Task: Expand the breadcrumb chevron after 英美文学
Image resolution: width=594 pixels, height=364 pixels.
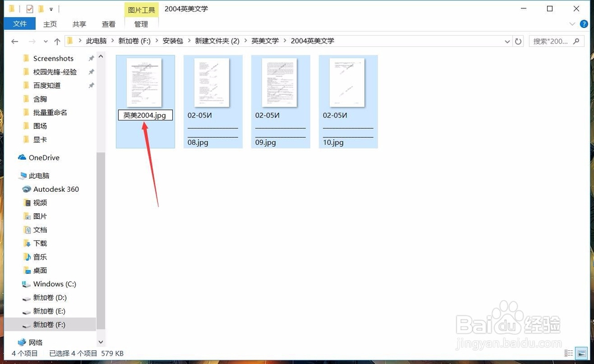Action: click(284, 40)
